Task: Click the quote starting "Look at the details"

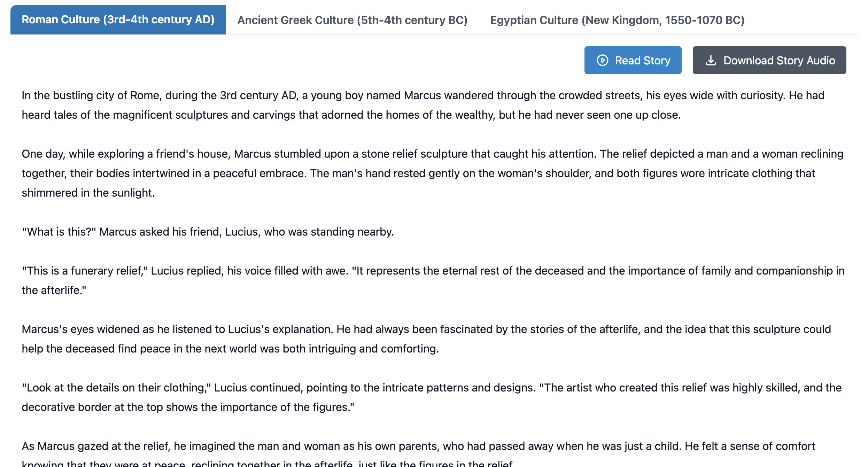Action: [432, 397]
